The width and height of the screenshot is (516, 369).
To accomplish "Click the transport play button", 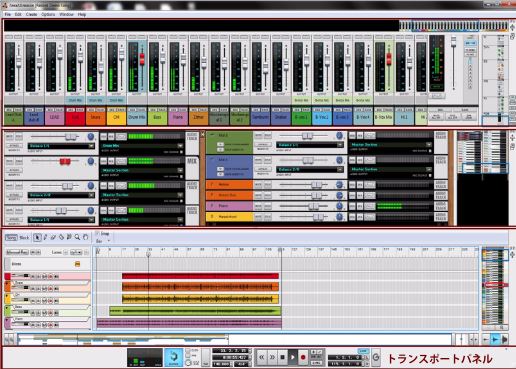I will tap(292, 357).
